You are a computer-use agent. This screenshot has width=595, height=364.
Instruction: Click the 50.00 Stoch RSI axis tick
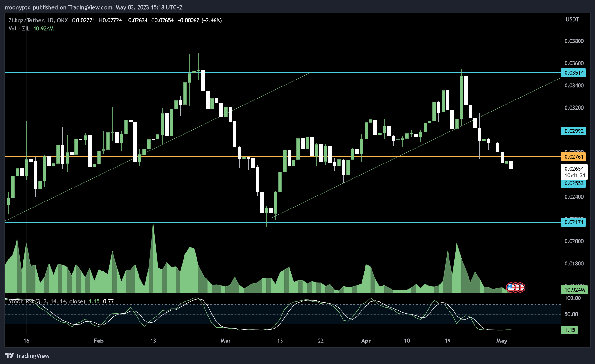572,314
